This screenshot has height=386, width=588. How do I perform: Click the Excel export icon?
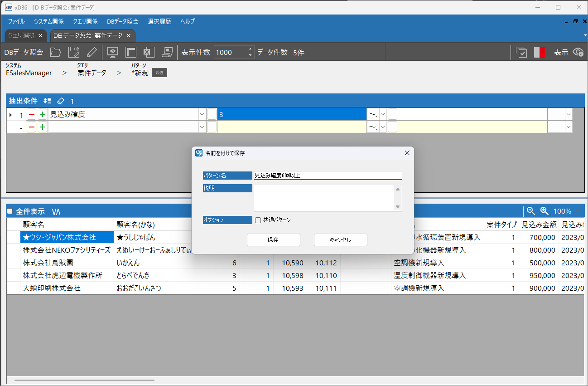(149, 52)
